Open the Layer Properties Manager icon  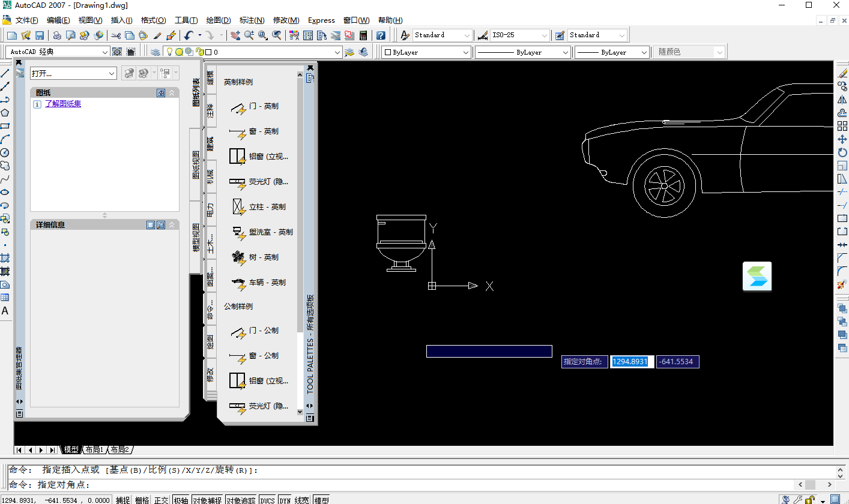pos(156,52)
